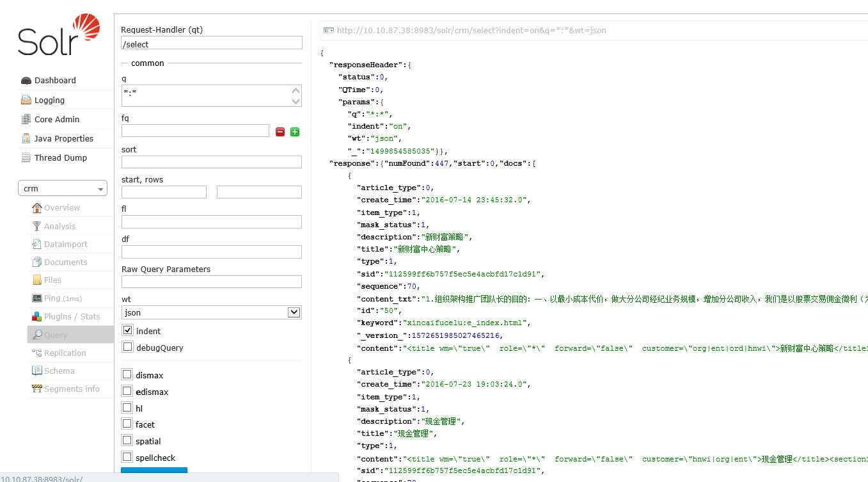Screen dimensions: 868x482
Task: Open the Logging menu item
Action: pos(49,100)
